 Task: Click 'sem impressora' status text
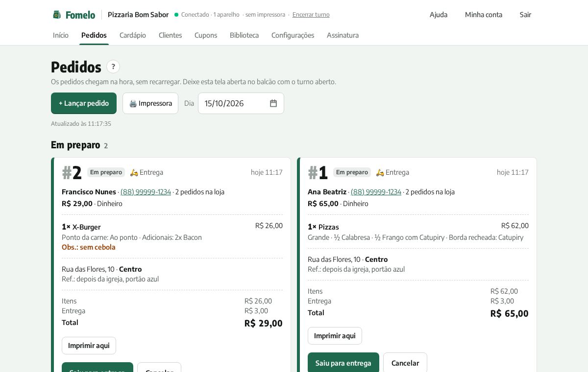(x=265, y=15)
